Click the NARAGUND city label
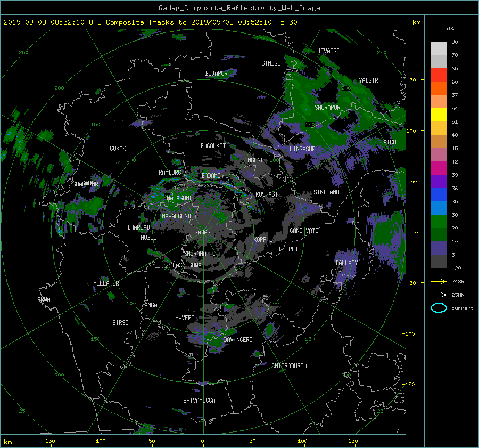Viewport: 479px width, 448px height. (180, 198)
